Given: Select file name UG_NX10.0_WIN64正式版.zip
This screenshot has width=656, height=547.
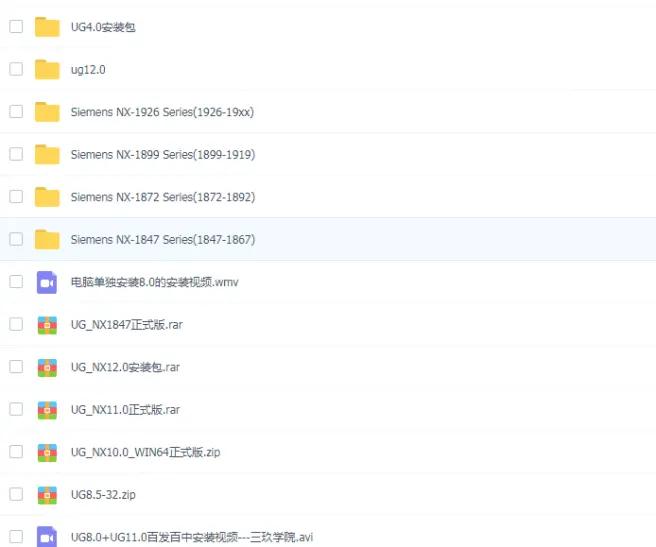Looking at the screenshot, I should point(145,452).
